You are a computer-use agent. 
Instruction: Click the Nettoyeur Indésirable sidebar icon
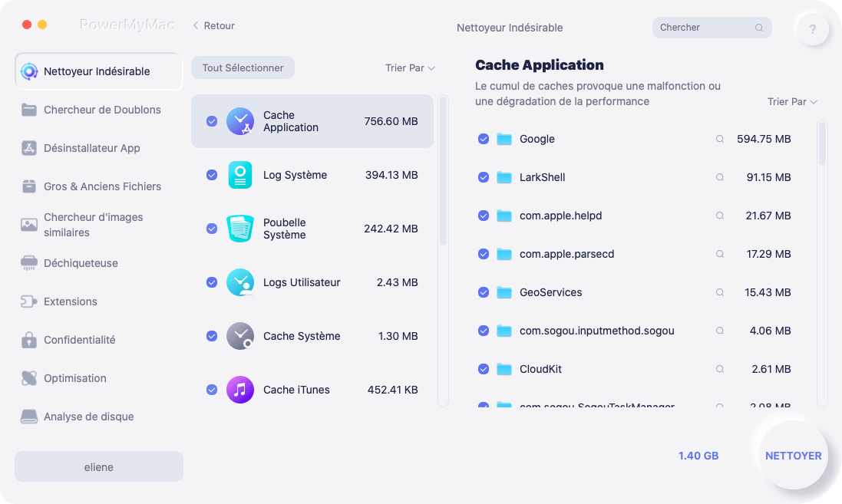pos(29,71)
